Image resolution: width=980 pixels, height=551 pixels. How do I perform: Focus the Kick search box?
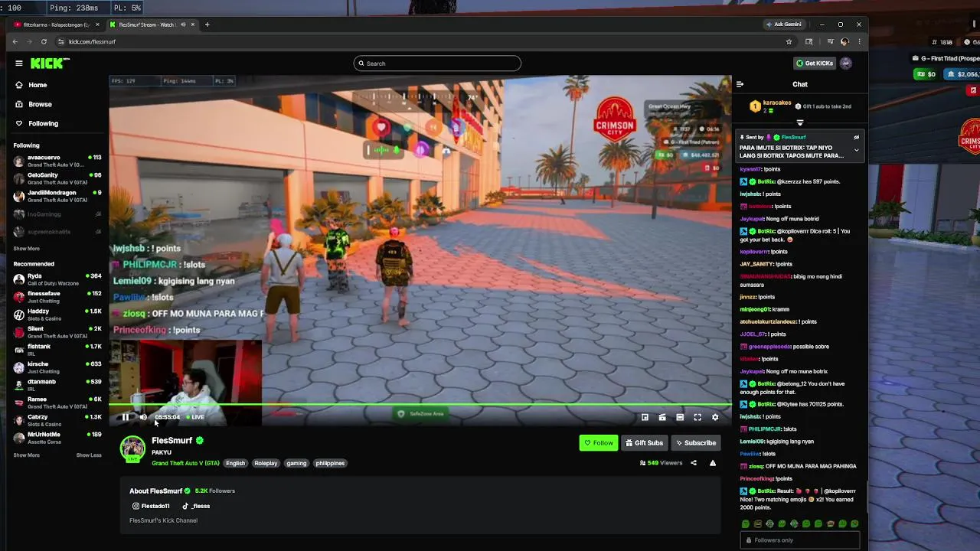[437, 64]
